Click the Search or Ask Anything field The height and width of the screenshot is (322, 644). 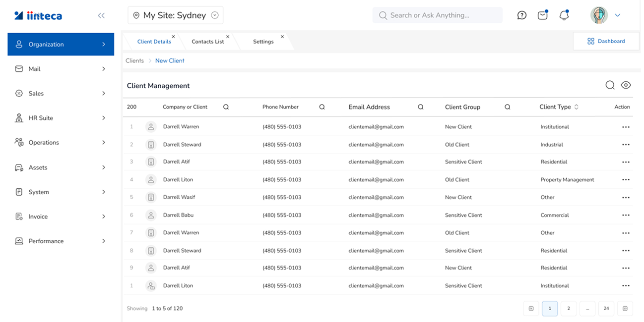(438, 15)
